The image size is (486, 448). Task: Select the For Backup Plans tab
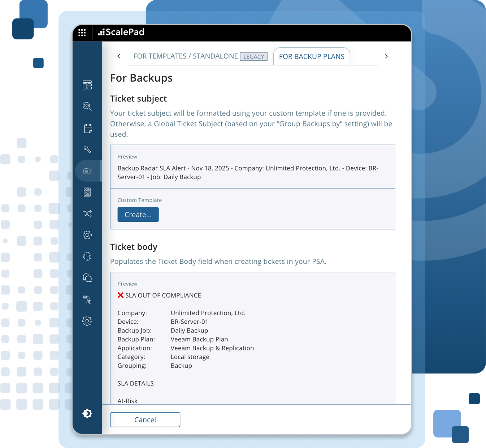(312, 57)
